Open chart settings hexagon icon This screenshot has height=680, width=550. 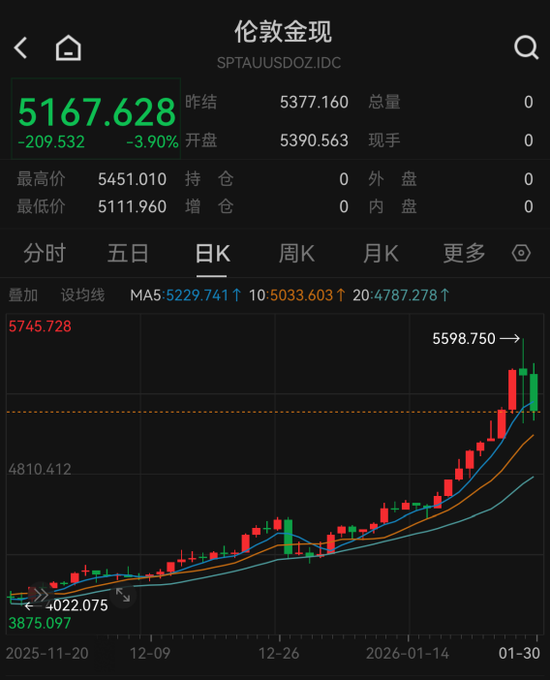click(x=521, y=253)
